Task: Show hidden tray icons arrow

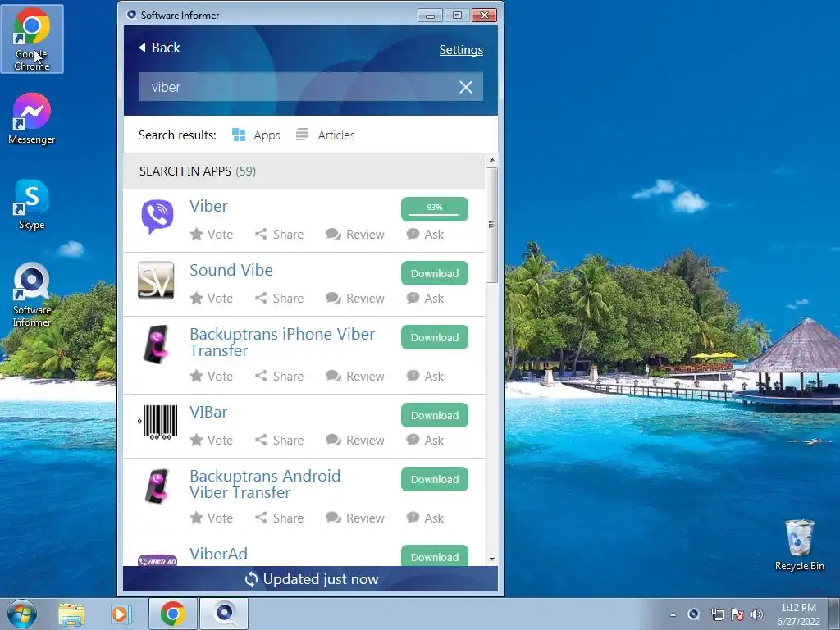Action: pos(673,614)
